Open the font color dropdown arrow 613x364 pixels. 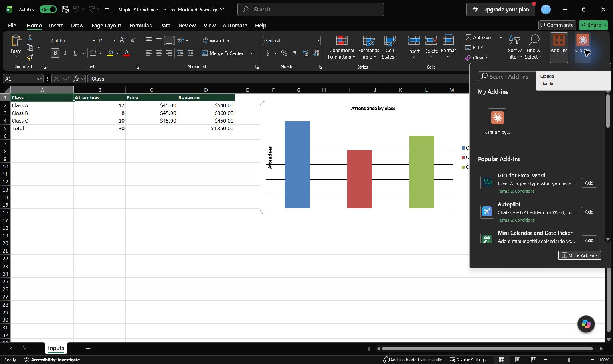click(134, 53)
